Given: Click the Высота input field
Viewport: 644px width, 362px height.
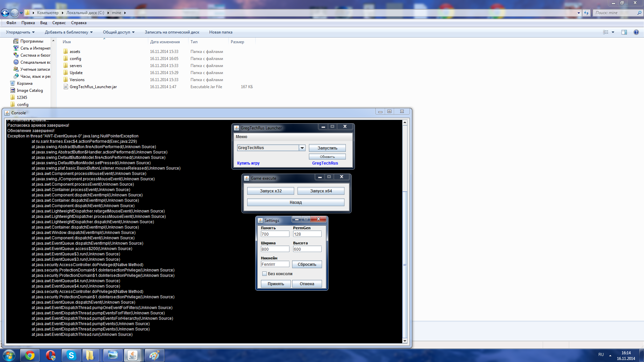Looking at the screenshot, I should pos(307,249).
